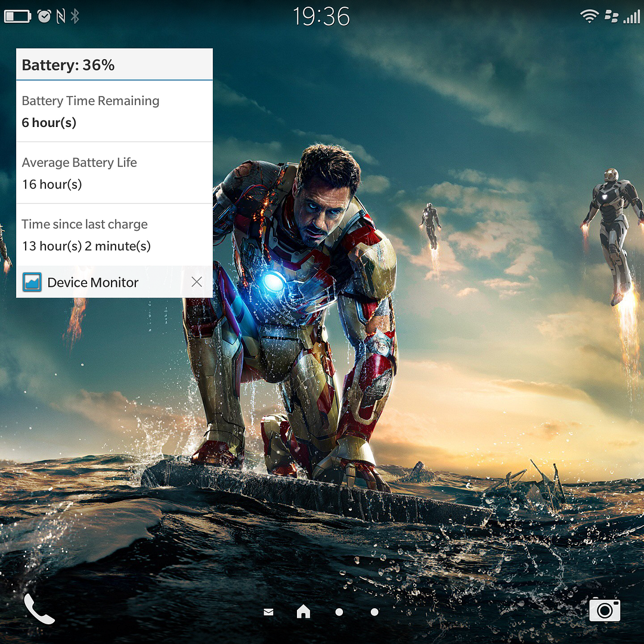Screen dimensions: 644x644
Task: Tap the BlackBerry logo status icon
Action: click(611, 17)
